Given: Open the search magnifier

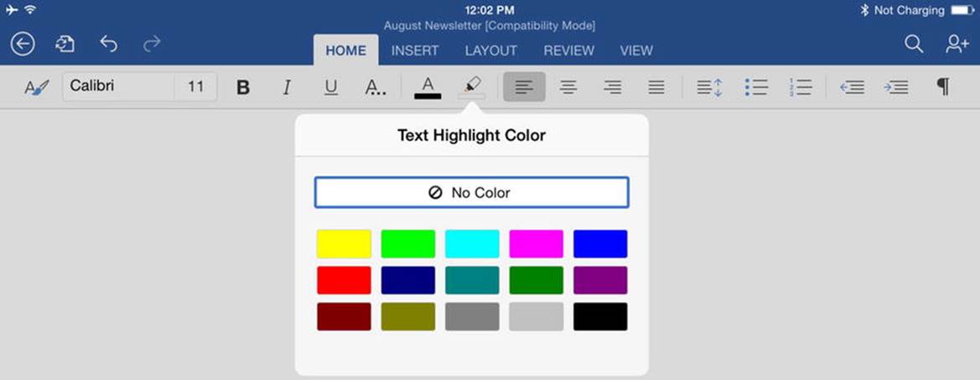Looking at the screenshot, I should tap(914, 44).
